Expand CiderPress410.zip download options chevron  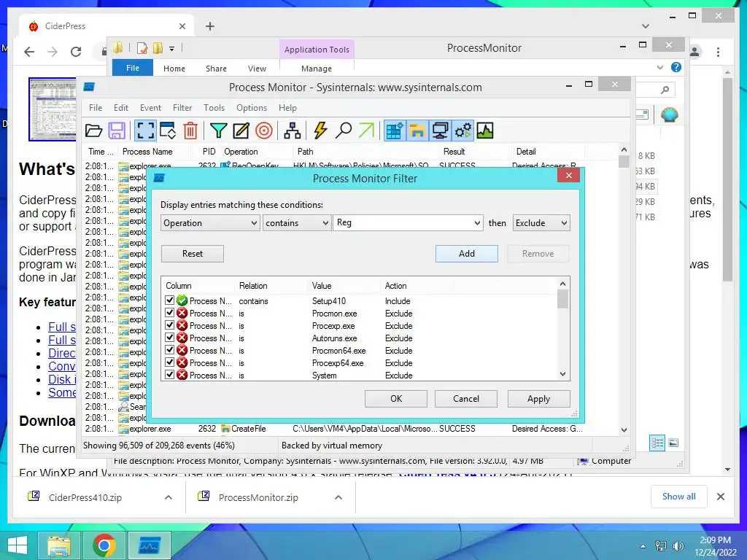click(x=169, y=497)
